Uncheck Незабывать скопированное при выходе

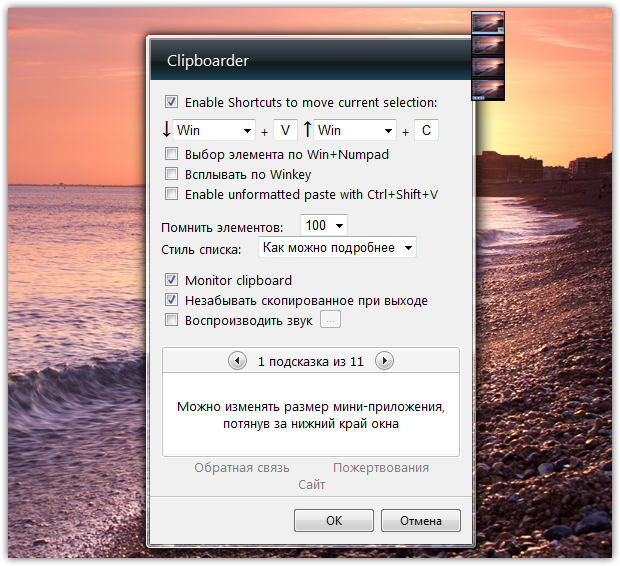(x=171, y=300)
